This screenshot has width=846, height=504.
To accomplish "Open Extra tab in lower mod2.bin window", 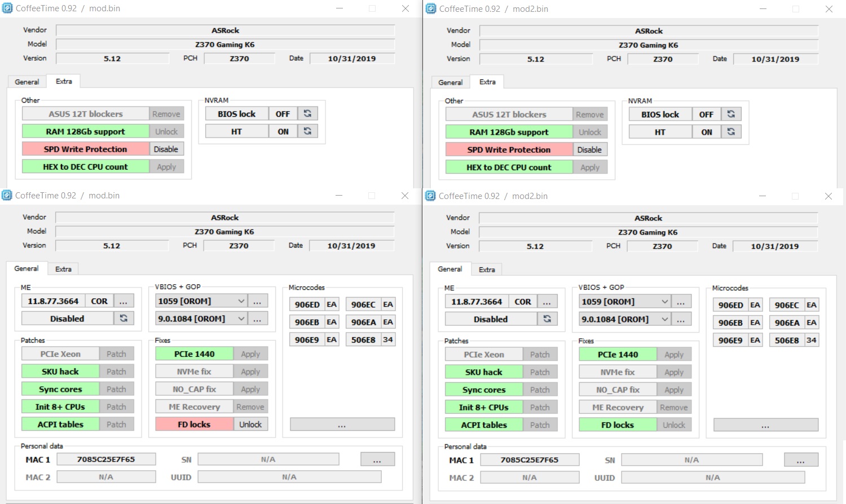I will 487,269.
